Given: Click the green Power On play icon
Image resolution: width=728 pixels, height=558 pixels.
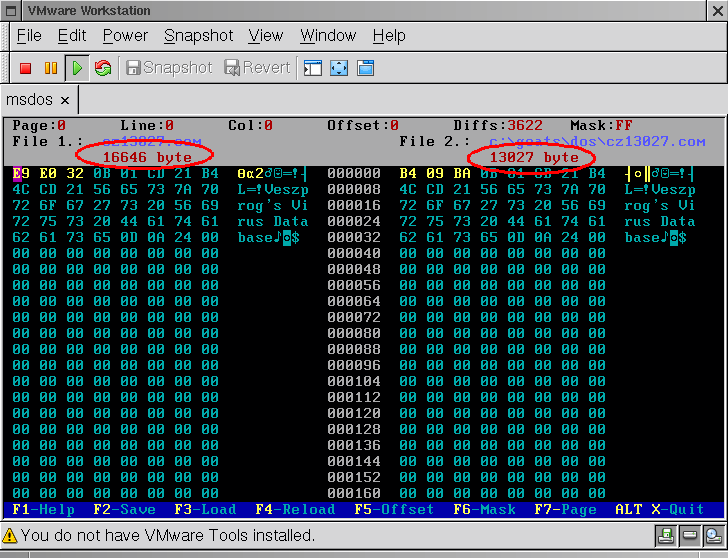Looking at the screenshot, I should pyautogui.click(x=77, y=68).
